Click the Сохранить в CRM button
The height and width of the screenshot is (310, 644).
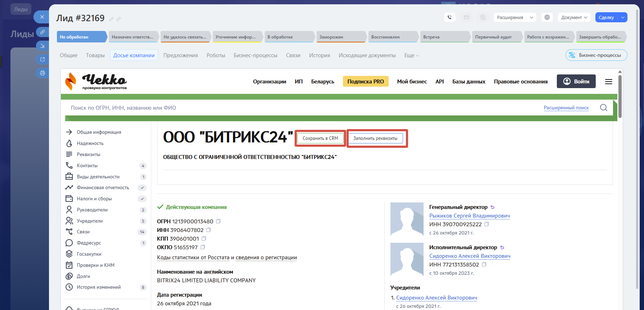tap(320, 138)
